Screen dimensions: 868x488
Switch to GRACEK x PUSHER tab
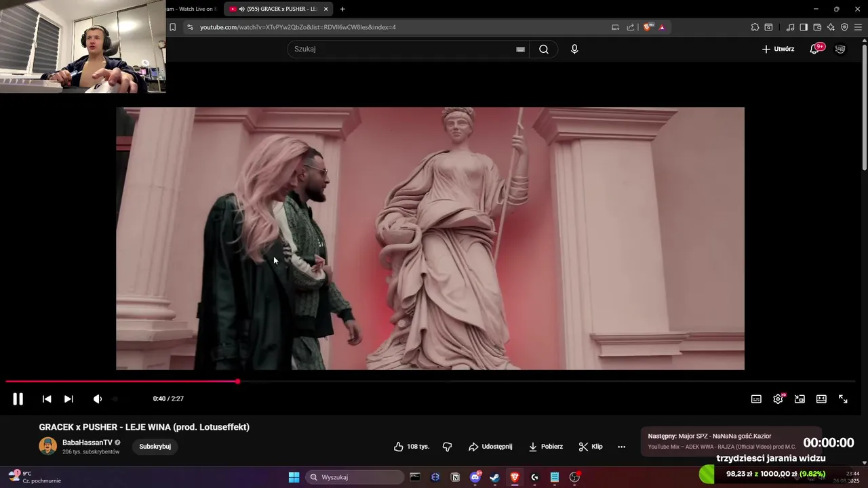coord(278,9)
